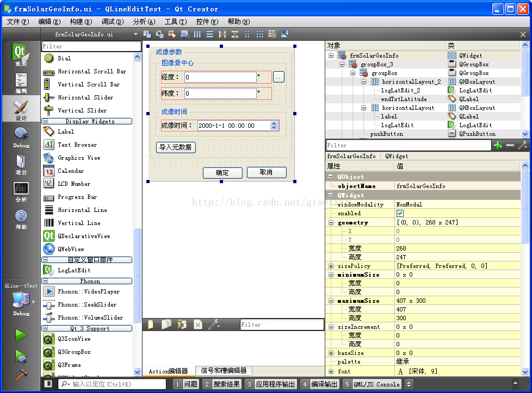
Task: Click the 导入元数据 button on the form
Action: pos(176,147)
